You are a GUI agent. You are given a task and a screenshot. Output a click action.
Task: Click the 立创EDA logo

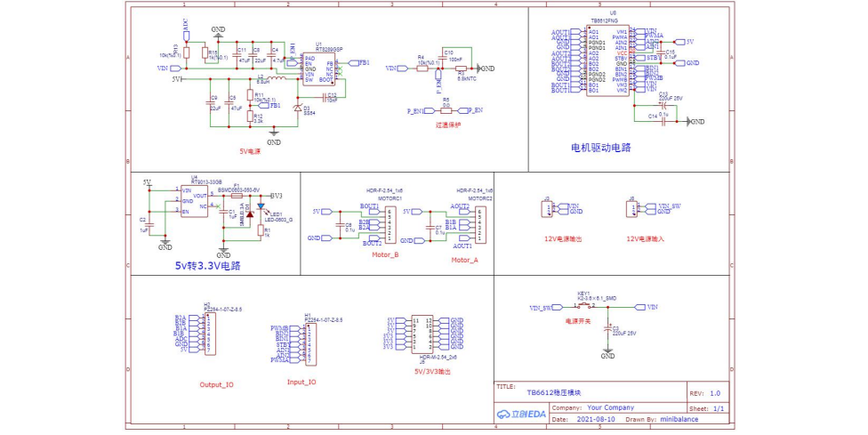521,414
